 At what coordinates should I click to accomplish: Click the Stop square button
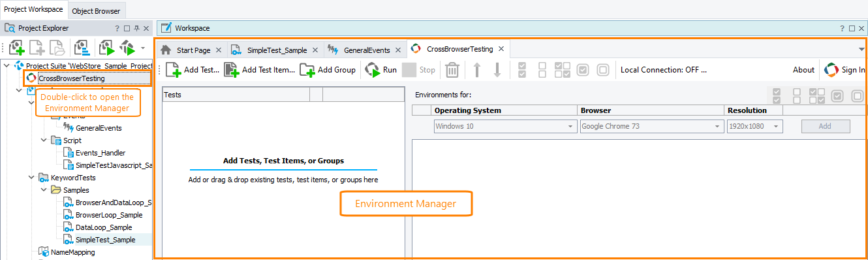[x=419, y=70]
